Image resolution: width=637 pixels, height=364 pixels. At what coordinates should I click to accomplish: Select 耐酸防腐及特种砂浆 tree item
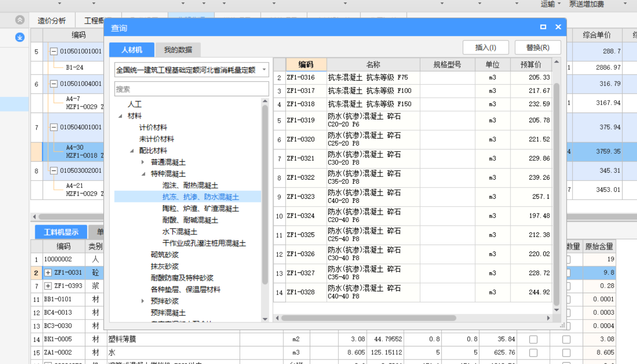[x=182, y=278]
